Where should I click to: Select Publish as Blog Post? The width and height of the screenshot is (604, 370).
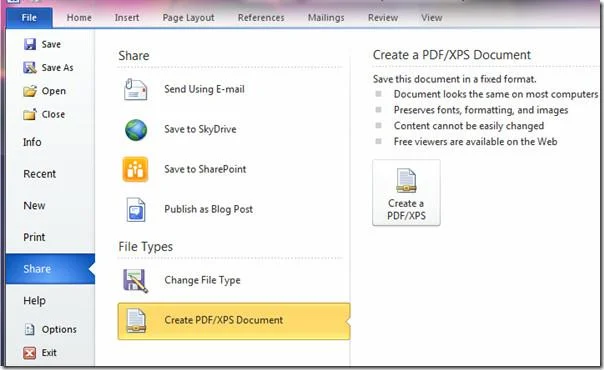[233, 209]
